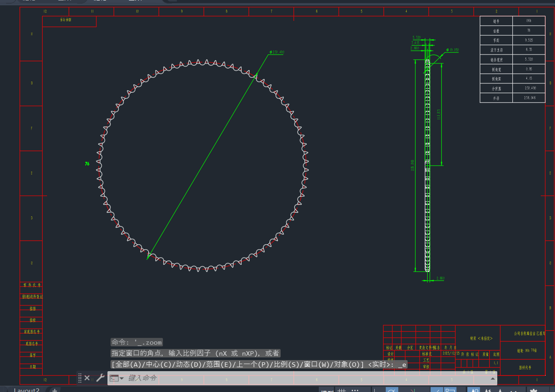
Task: Switch to the Layout2 tab
Action: coord(26,390)
